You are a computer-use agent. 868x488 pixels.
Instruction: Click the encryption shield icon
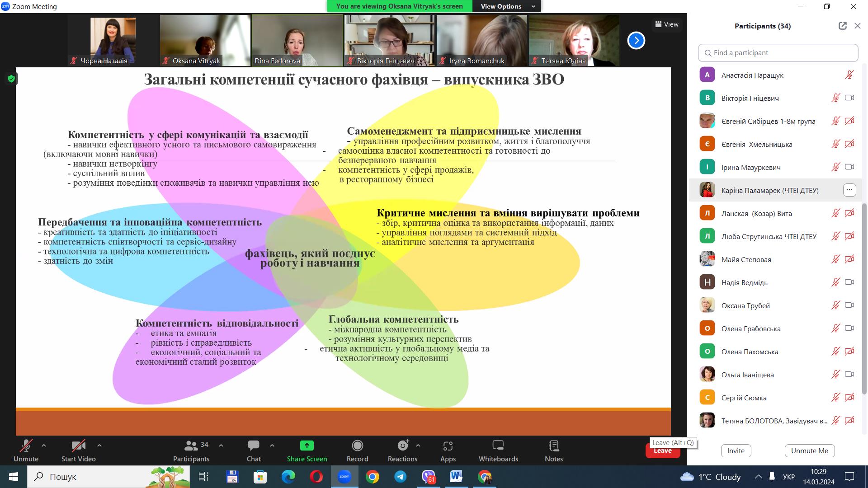[11, 79]
